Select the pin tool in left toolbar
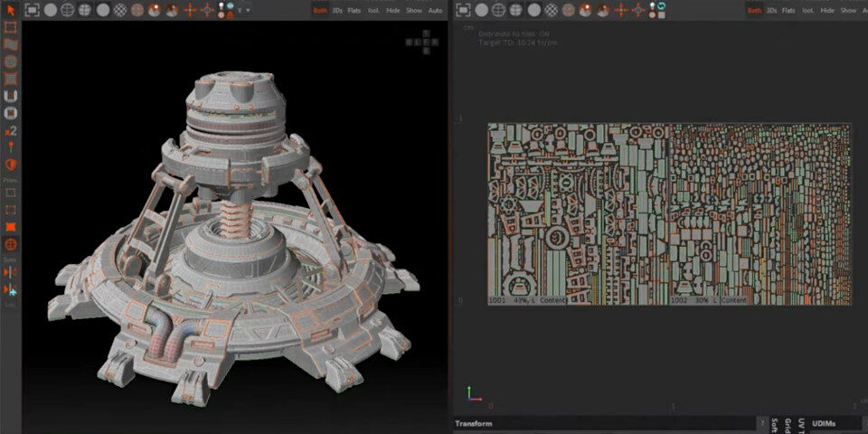 pos(11,147)
